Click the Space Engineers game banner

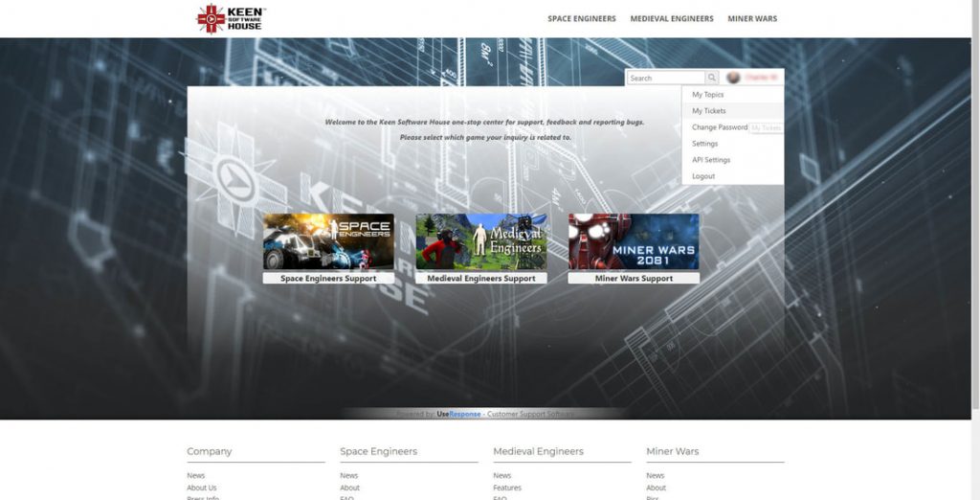tap(328, 241)
